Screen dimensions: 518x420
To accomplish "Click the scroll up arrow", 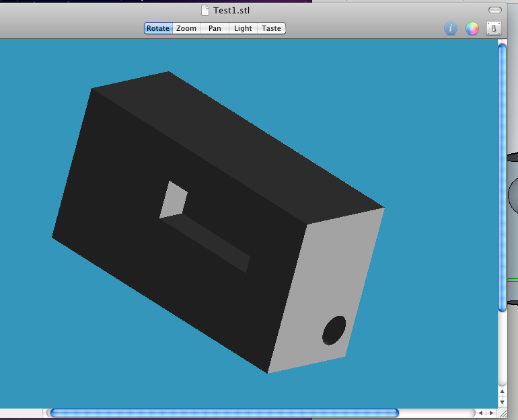I will pyautogui.click(x=502, y=392).
